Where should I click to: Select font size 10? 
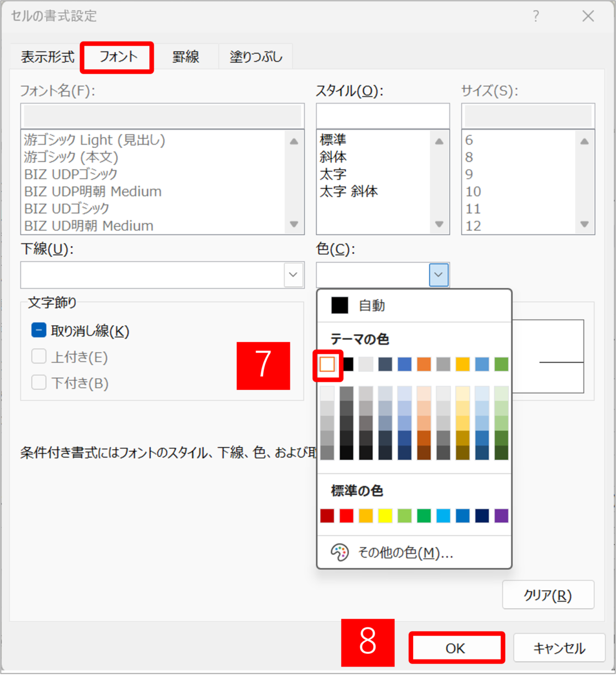pyautogui.click(x=473, y=191)
